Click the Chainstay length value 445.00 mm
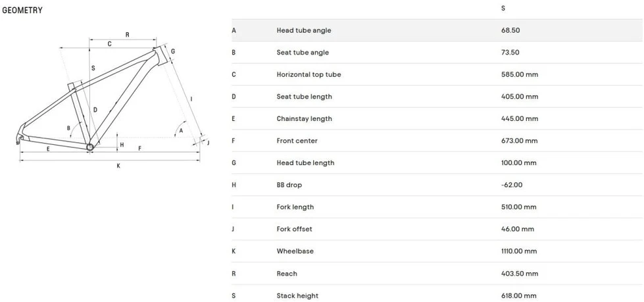The image size is (644, 302). click(519, 118)
